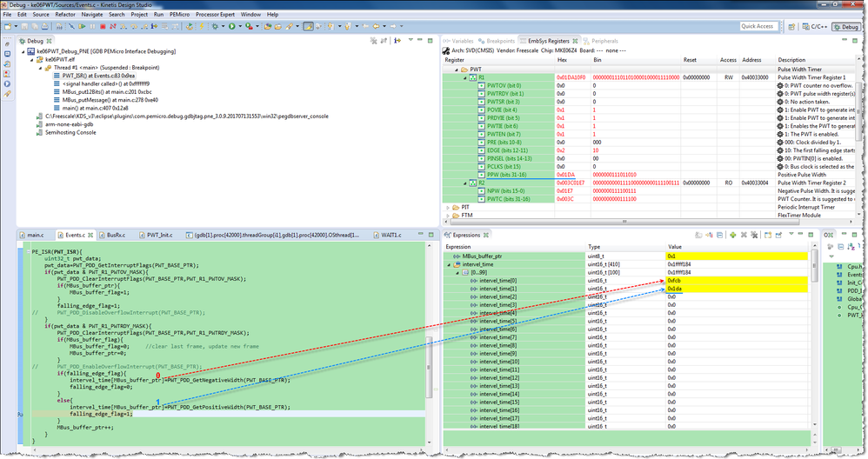The width and height of the screenshot is (868, 459).
Task: Open the Variables view tab
Action: pyautogui.click(x=458, y=41)
